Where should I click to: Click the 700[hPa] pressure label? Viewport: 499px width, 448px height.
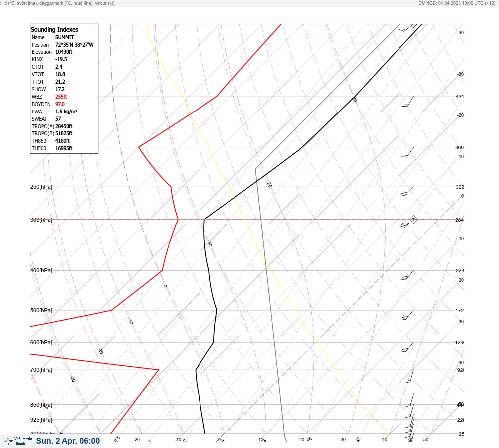[41, 370]
